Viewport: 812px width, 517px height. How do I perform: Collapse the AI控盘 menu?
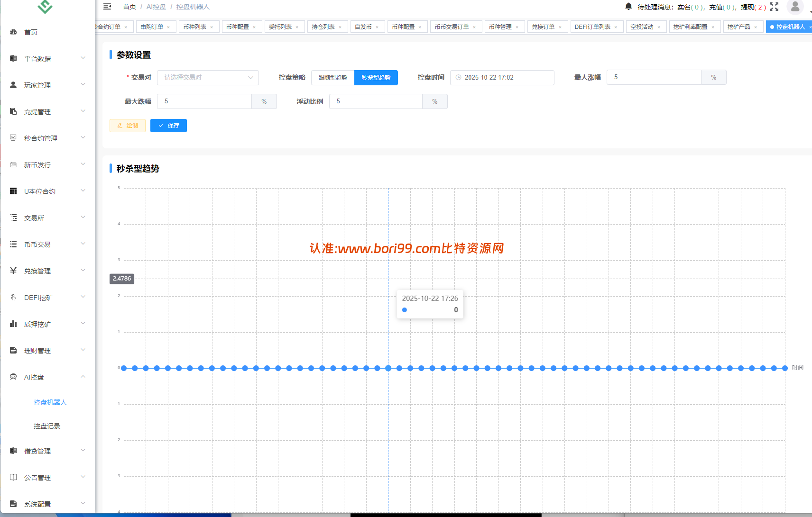(83, 377)
